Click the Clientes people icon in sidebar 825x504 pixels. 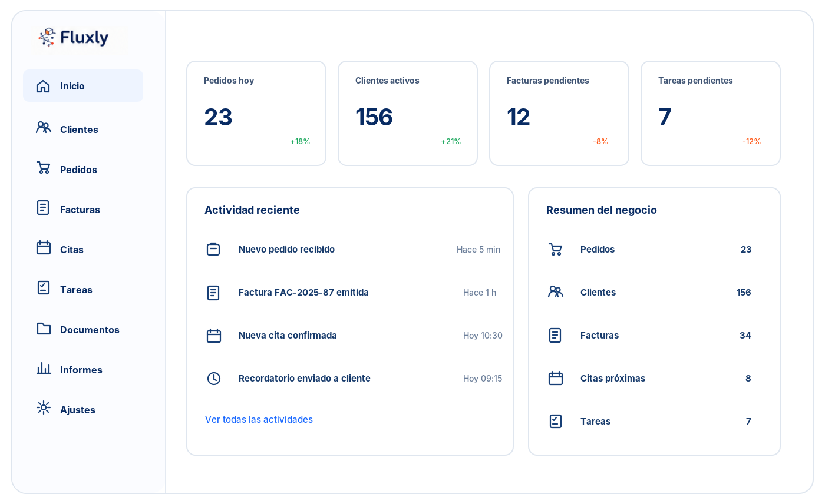point(44,127)
